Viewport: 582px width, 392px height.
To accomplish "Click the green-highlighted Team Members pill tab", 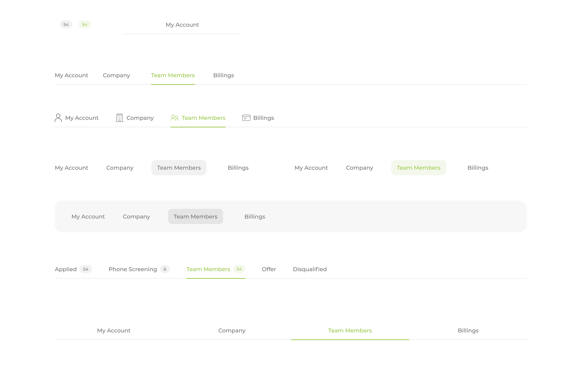I will (418, 168).
